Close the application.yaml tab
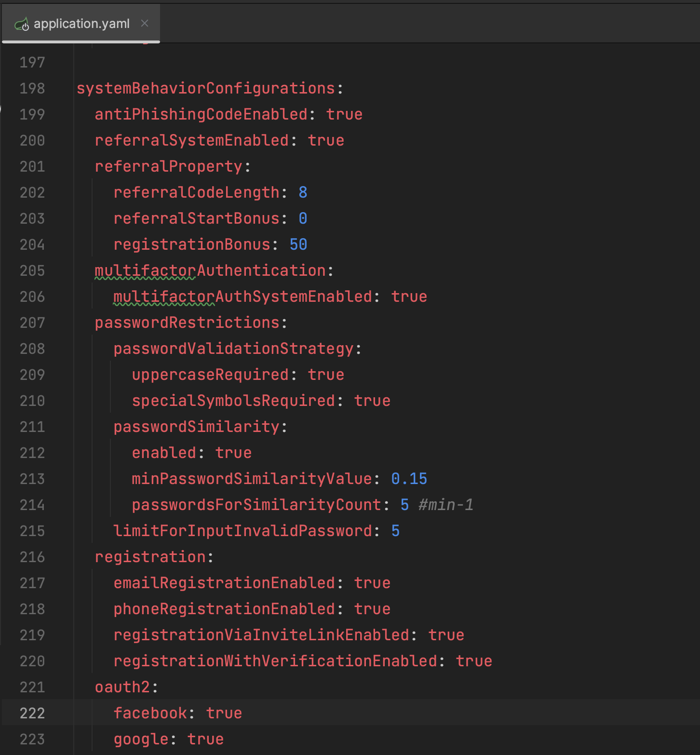This screenshot has width=700, height=755. coord(145,23)
